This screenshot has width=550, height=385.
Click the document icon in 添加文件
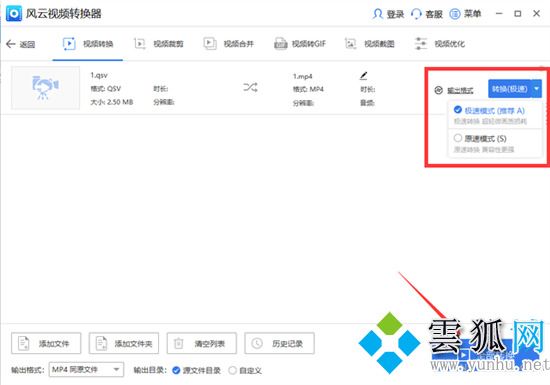[24, 343]
